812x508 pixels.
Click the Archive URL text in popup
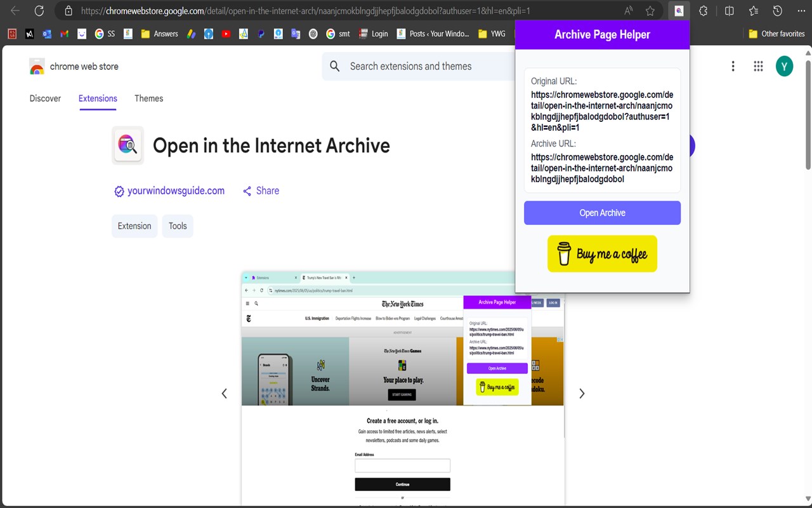click(602, 168)
